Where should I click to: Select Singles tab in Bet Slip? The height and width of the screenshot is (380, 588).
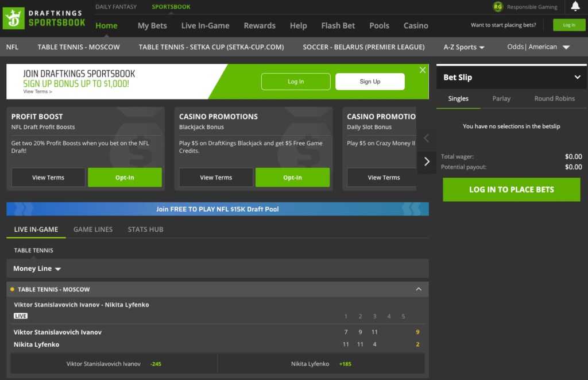tap(458, 98)
